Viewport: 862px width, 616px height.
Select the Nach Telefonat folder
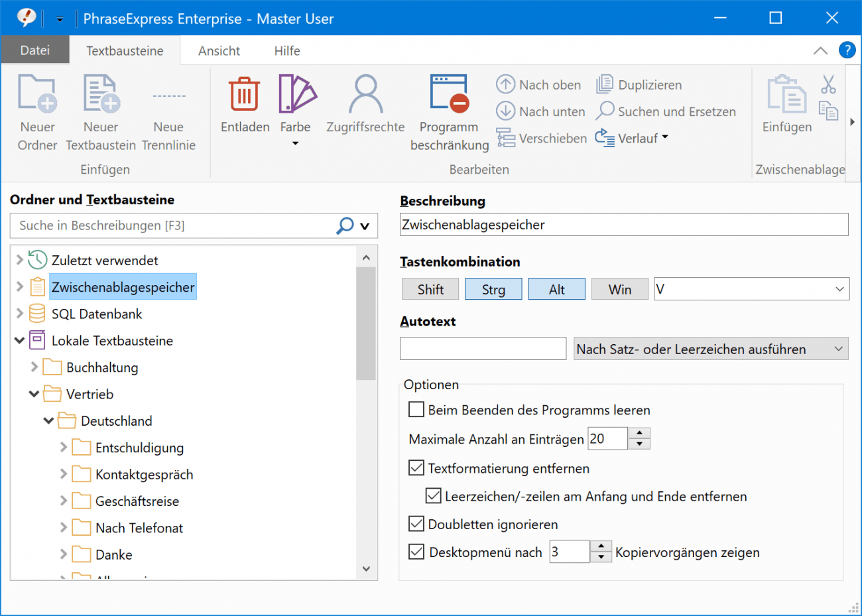139,528
